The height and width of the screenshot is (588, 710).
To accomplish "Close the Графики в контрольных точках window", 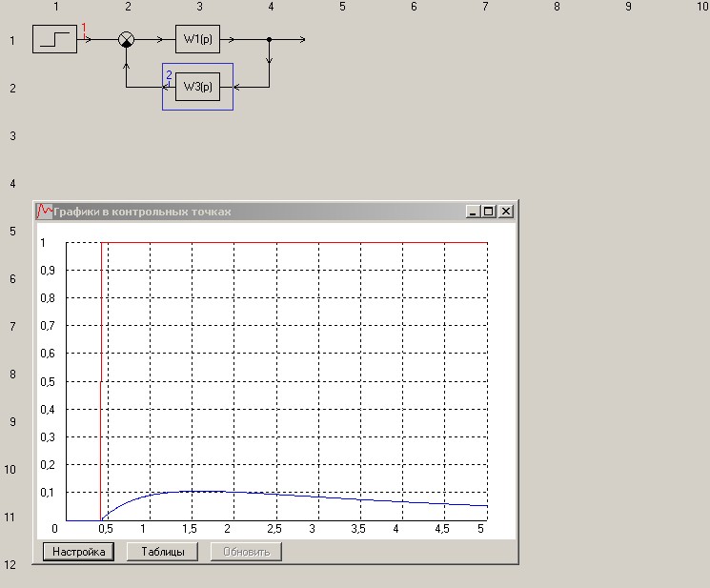I will pyautogui.click(x=505, y=212).
